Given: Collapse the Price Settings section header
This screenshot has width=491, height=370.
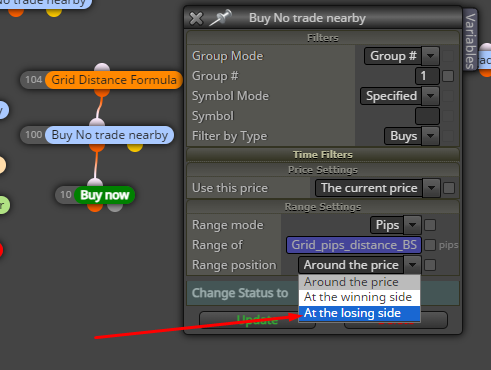Looking at the screenshot, I should pyautogui.click(x=323, y=170).
